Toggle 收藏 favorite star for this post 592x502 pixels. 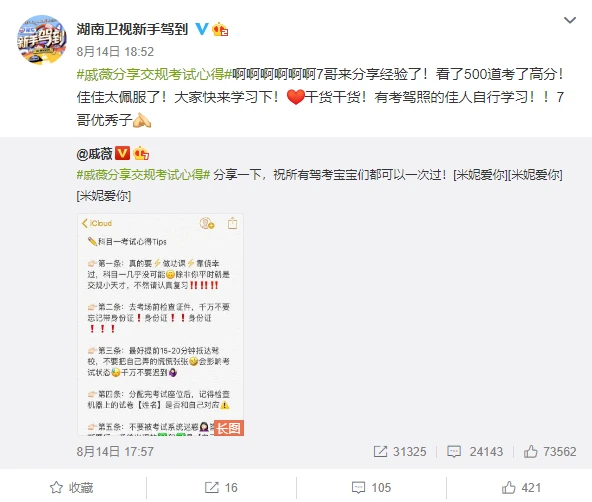click(72, 488)
